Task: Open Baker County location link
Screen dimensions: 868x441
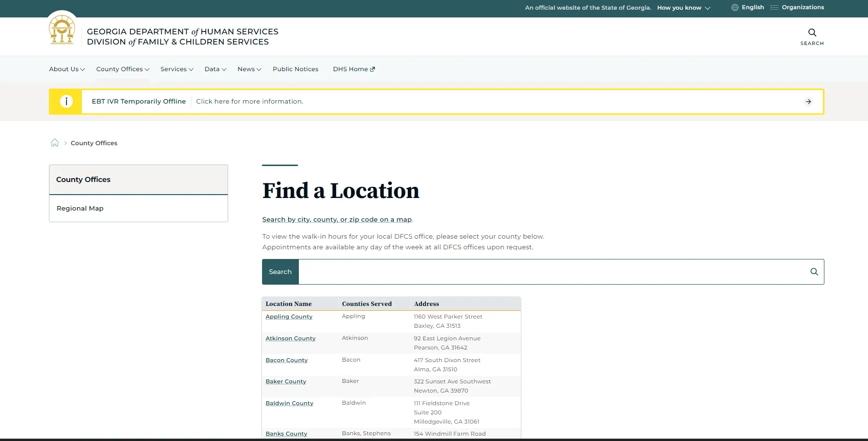Action: (286, 381)
